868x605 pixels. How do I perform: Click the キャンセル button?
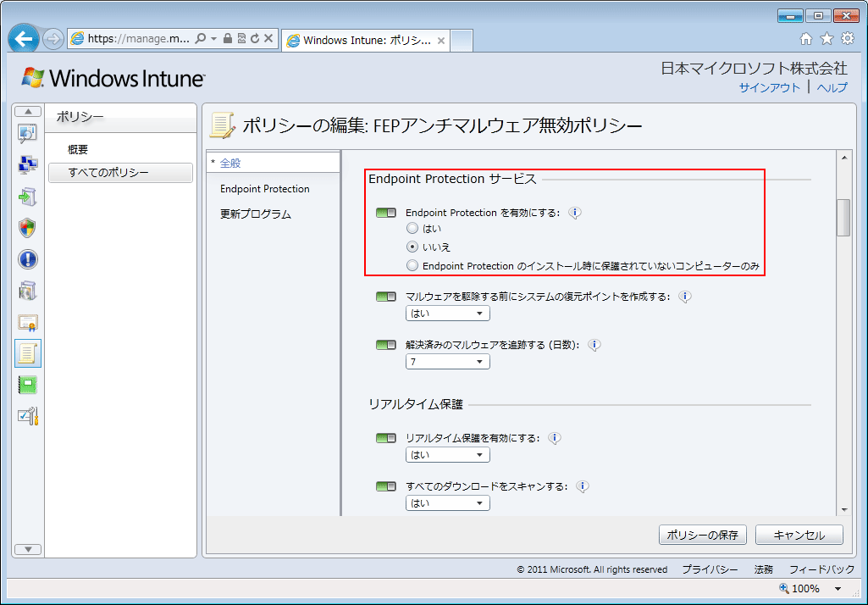point(799,536)
